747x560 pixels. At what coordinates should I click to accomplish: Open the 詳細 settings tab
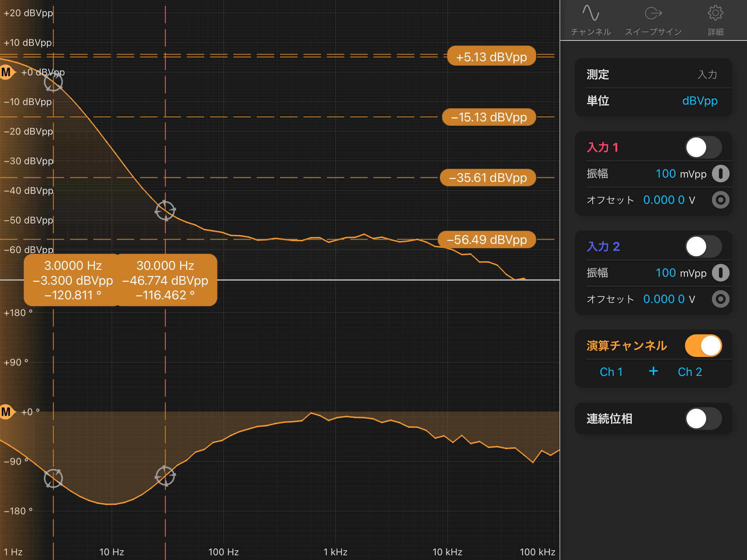715,20
